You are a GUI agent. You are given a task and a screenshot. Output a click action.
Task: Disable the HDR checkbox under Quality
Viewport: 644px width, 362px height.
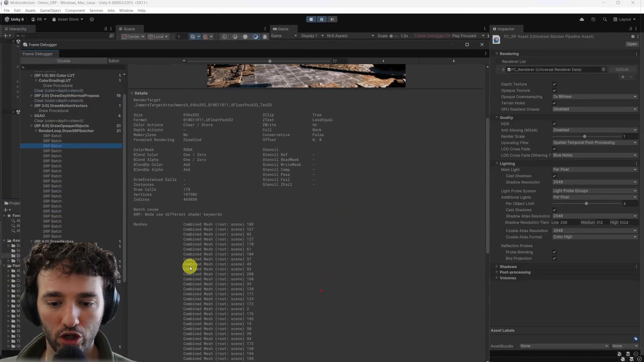coord(554,124)
